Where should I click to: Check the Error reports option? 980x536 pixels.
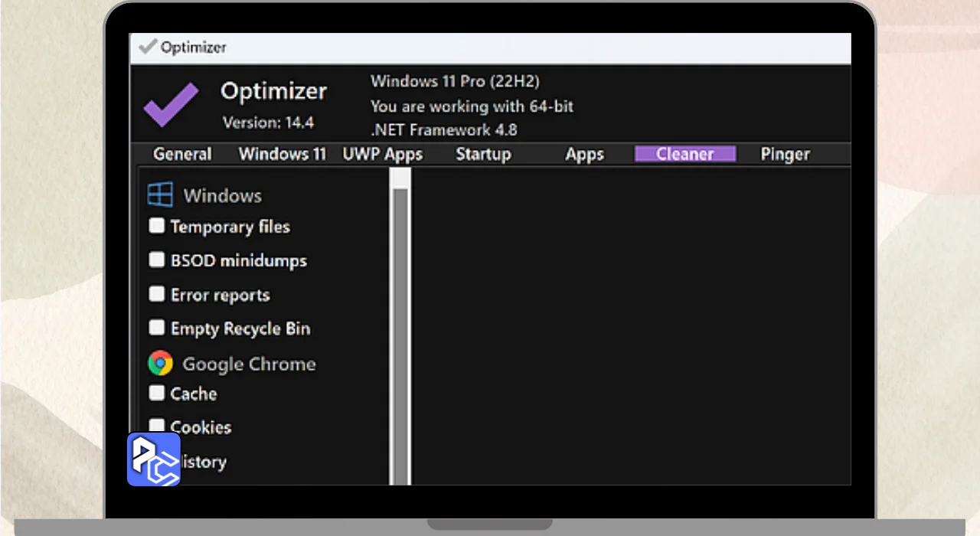tap(157, 294)
